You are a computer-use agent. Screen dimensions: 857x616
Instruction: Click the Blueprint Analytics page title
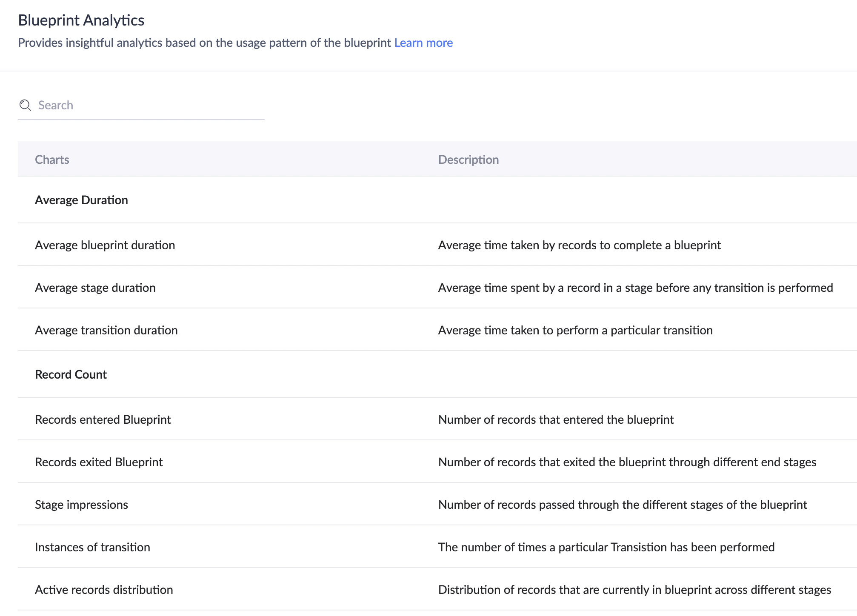pyautogui.click(x=81, y=20)
